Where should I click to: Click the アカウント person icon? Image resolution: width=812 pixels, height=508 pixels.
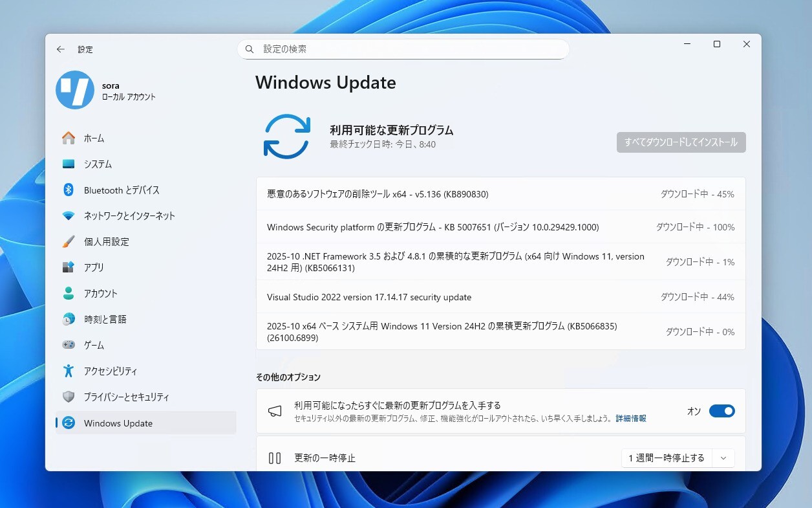coord(69,293)
